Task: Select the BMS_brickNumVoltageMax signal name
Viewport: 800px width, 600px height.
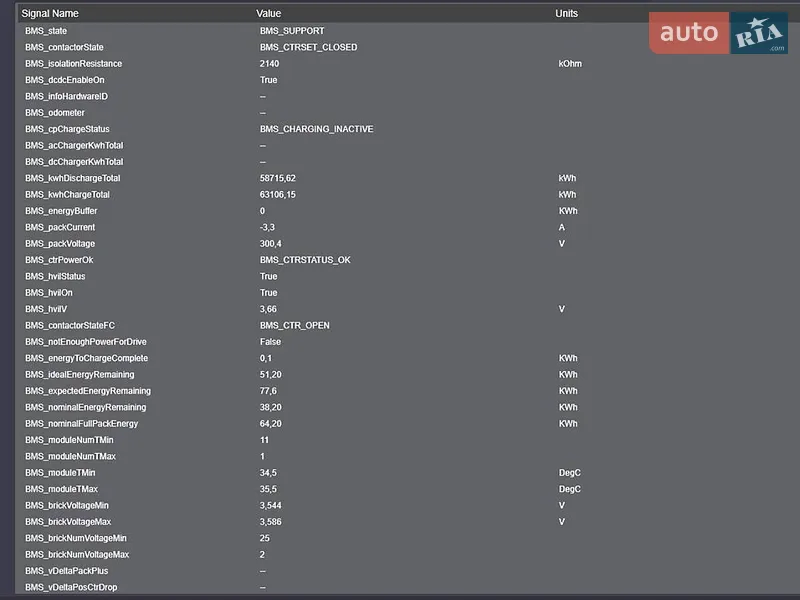Action: (77, 554)
